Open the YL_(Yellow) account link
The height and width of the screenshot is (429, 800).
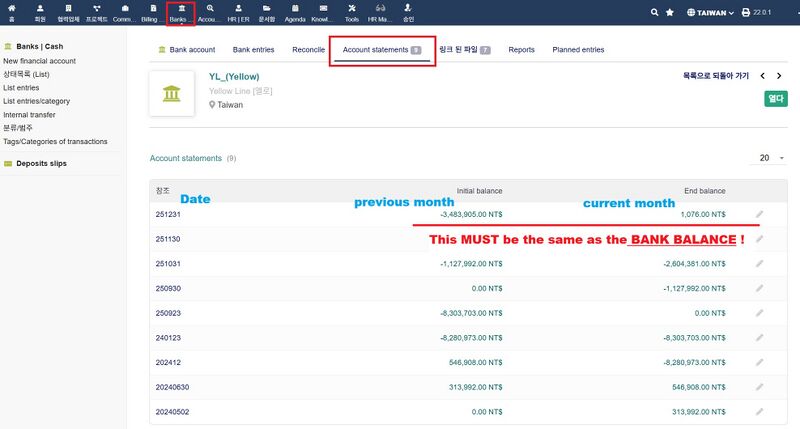[x=234, y=77]
